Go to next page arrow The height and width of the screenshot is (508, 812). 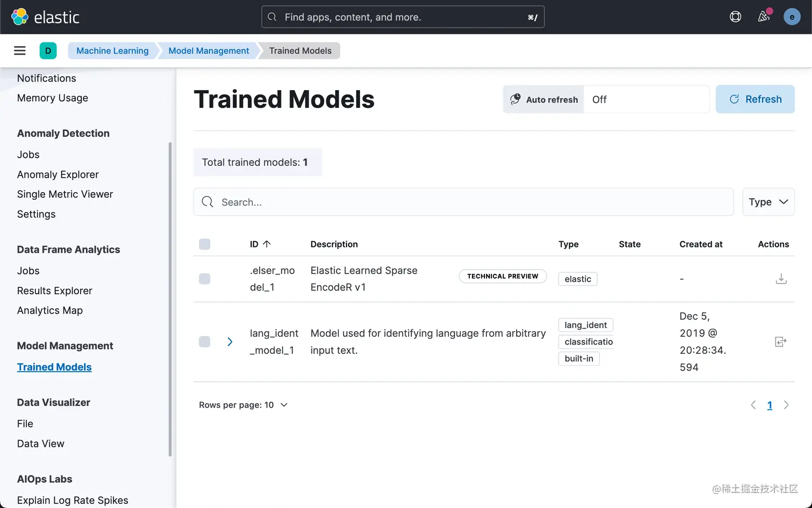786,405
